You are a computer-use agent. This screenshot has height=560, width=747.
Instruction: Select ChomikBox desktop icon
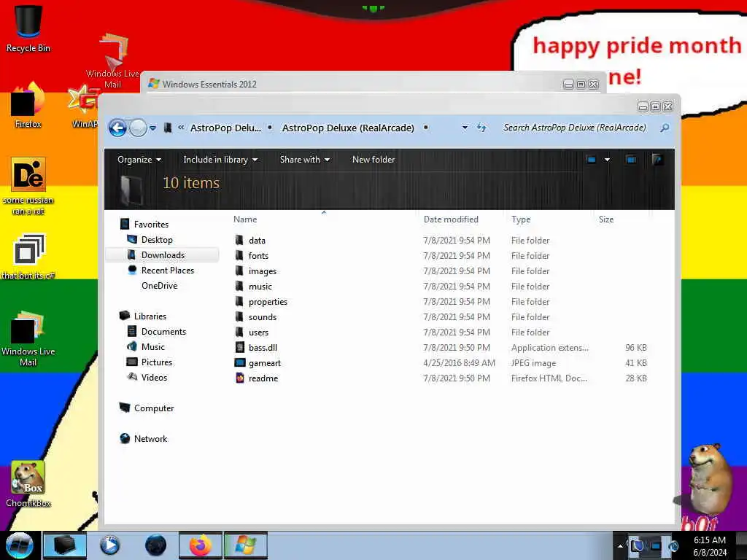[x=28, y=484]
